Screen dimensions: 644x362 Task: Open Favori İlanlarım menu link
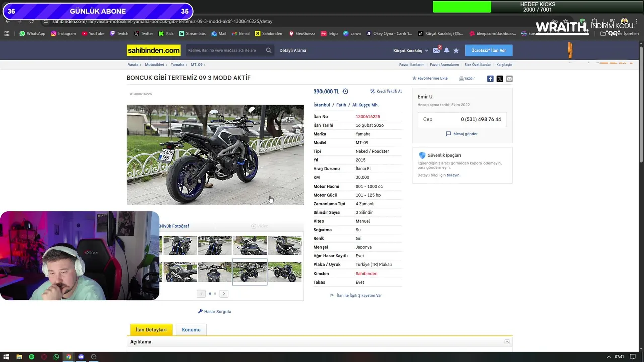tap(412, 65)
